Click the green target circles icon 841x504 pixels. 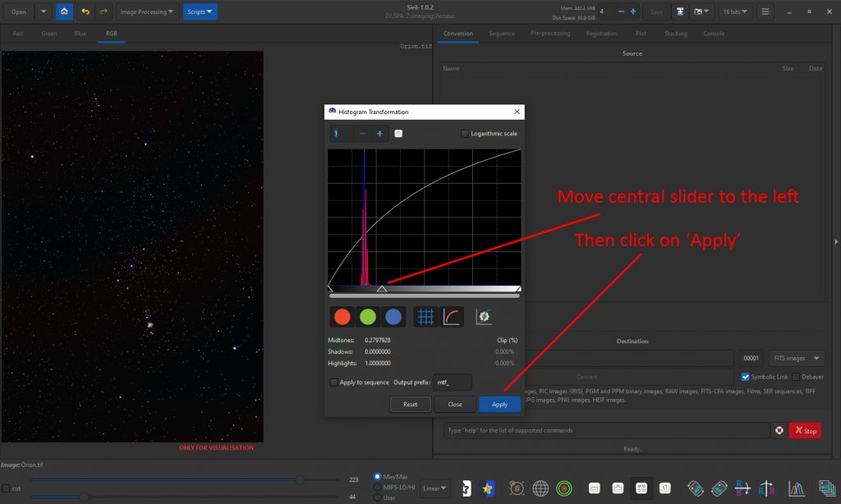point(563,488)
